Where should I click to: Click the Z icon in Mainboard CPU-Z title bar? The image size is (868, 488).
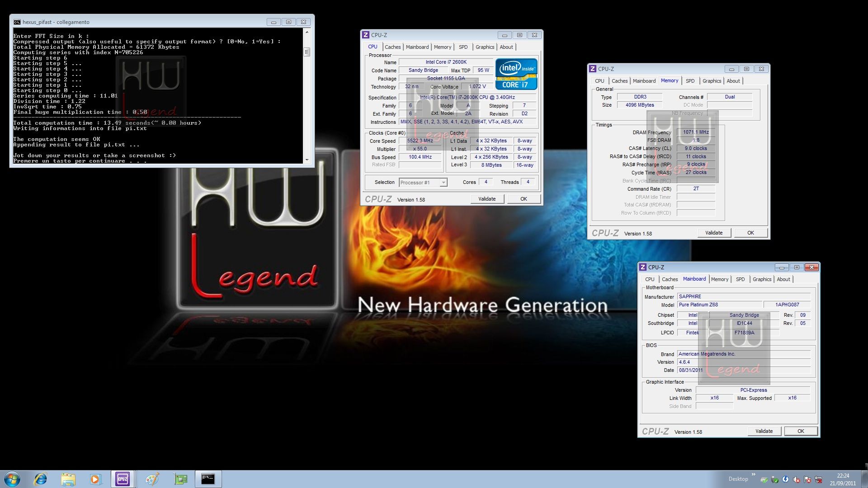[643, 267]
